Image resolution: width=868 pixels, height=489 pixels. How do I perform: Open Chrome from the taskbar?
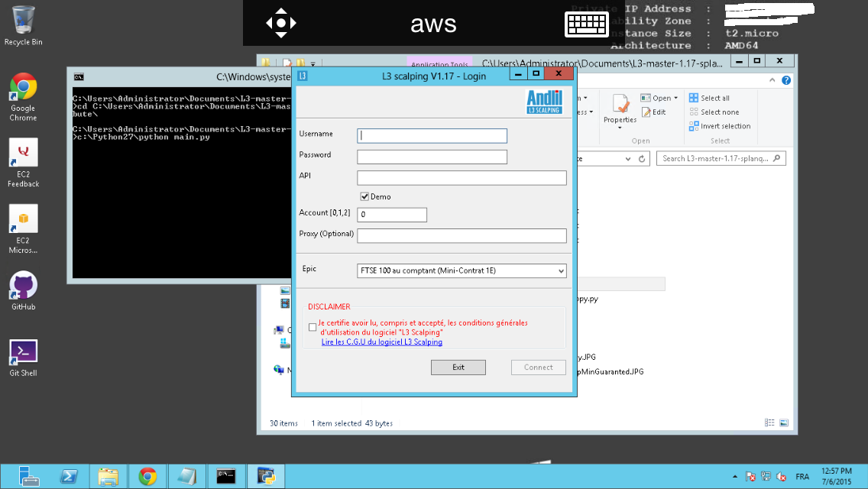(x=147, y=476)
